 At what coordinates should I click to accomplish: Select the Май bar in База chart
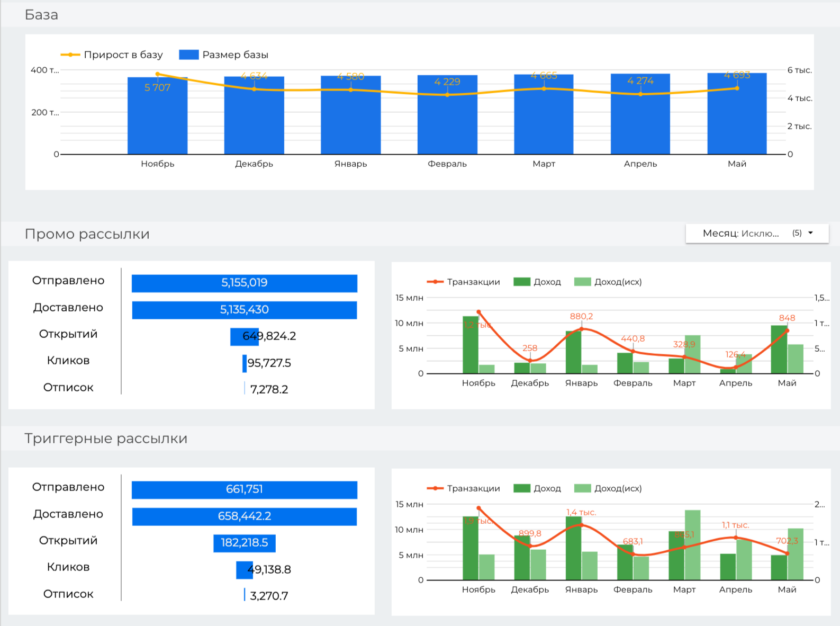(737, 113)
